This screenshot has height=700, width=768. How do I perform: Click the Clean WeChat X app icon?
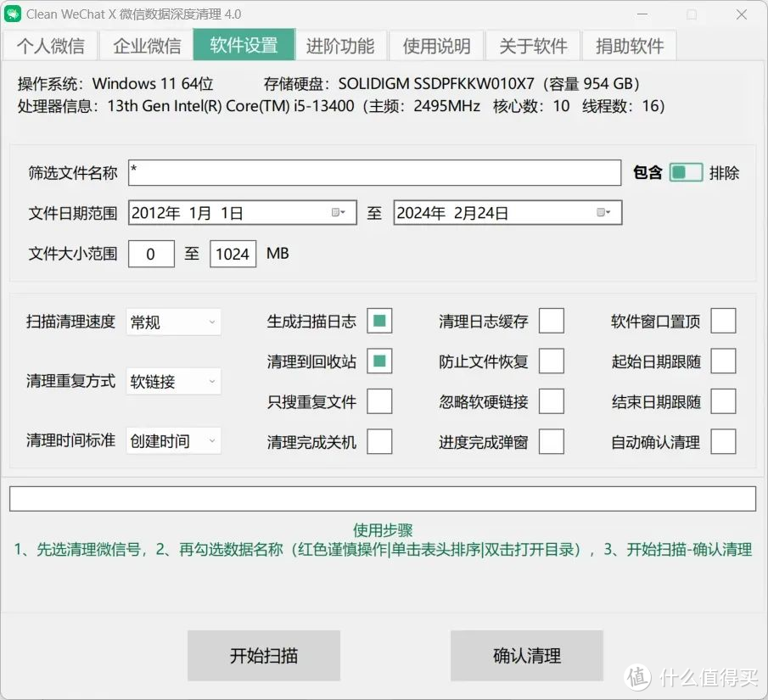click(13, 14)
